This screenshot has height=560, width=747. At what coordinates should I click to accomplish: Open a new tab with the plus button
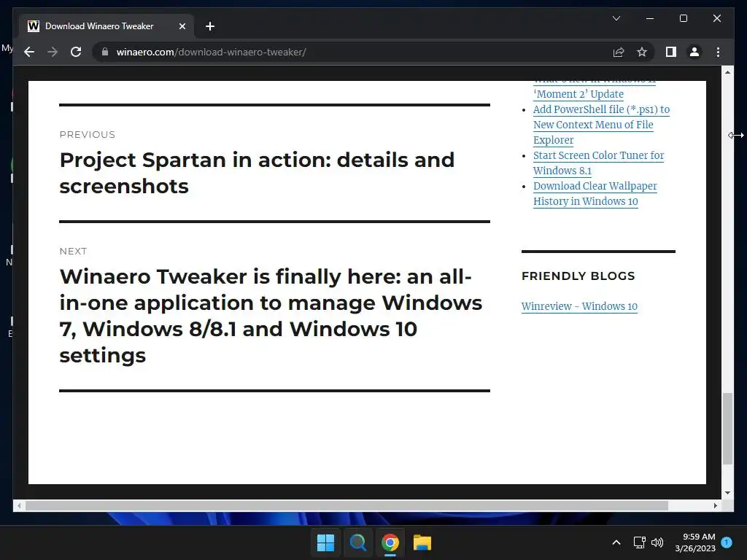click(x=209, y=26)
